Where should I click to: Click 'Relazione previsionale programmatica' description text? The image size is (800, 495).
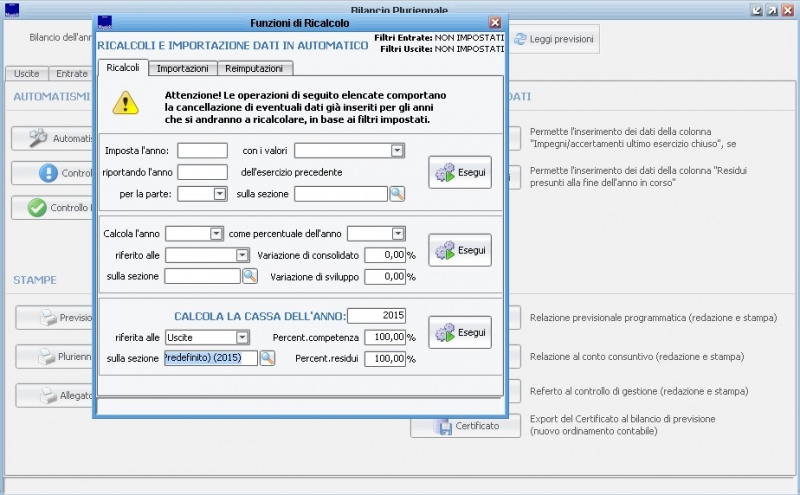(653, 317)
